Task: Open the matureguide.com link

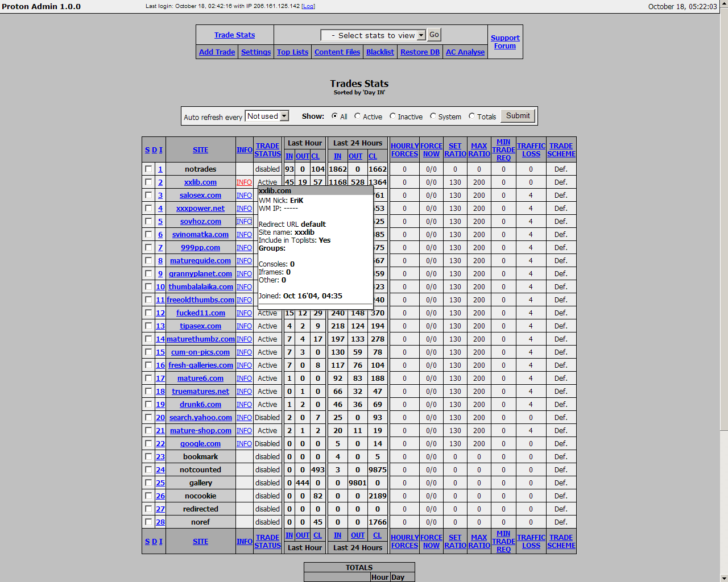Action: 200,260
